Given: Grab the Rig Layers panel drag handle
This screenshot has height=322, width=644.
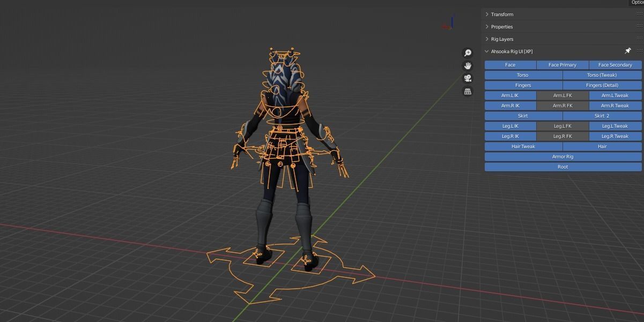Looking at the screenshot, I should [639, 39].
